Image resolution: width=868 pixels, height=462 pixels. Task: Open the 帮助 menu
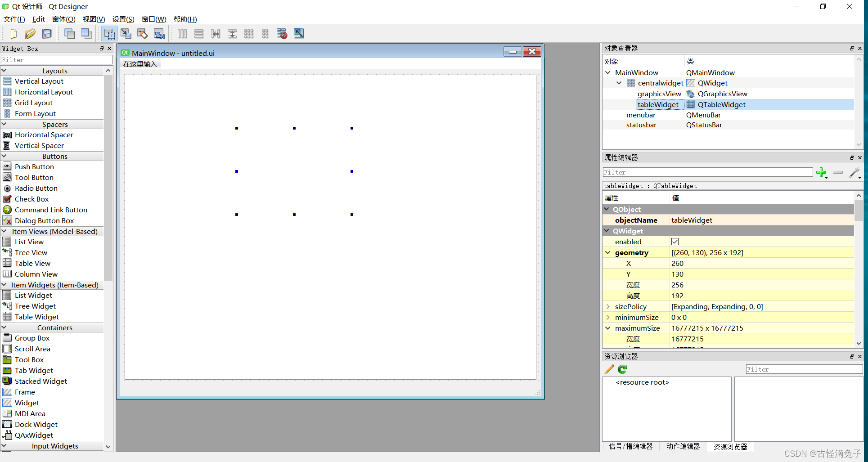[x=184, y=19]
